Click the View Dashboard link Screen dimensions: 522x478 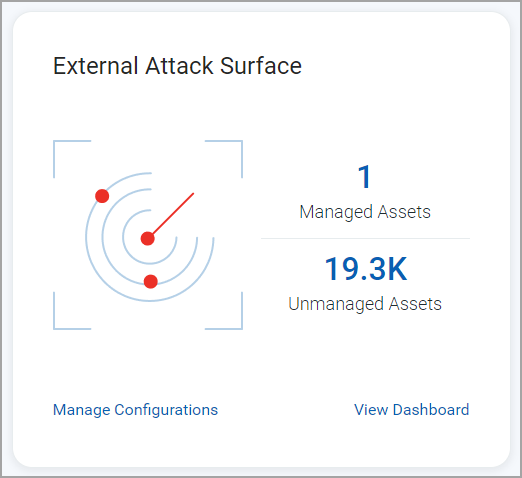click(x=412, y=410)
